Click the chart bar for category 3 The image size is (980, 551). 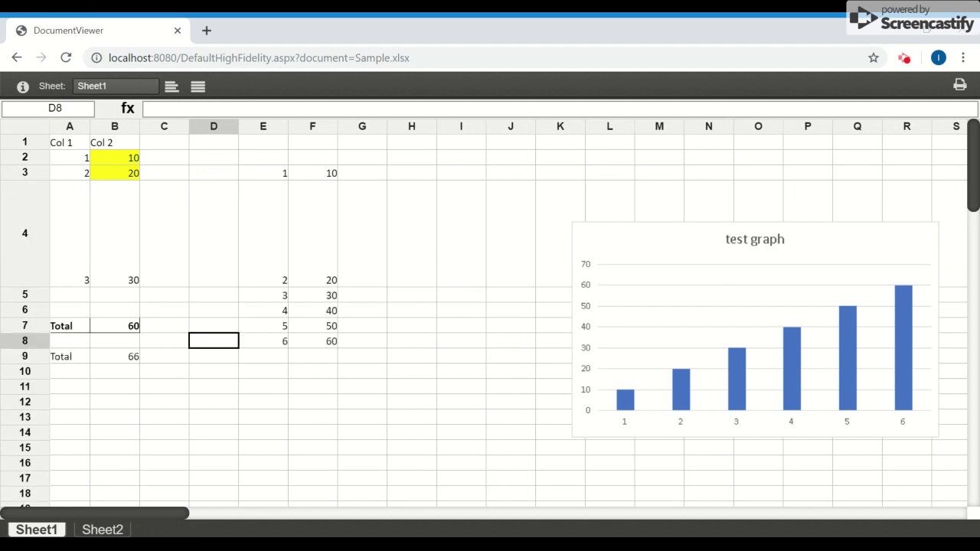point(737,379)
